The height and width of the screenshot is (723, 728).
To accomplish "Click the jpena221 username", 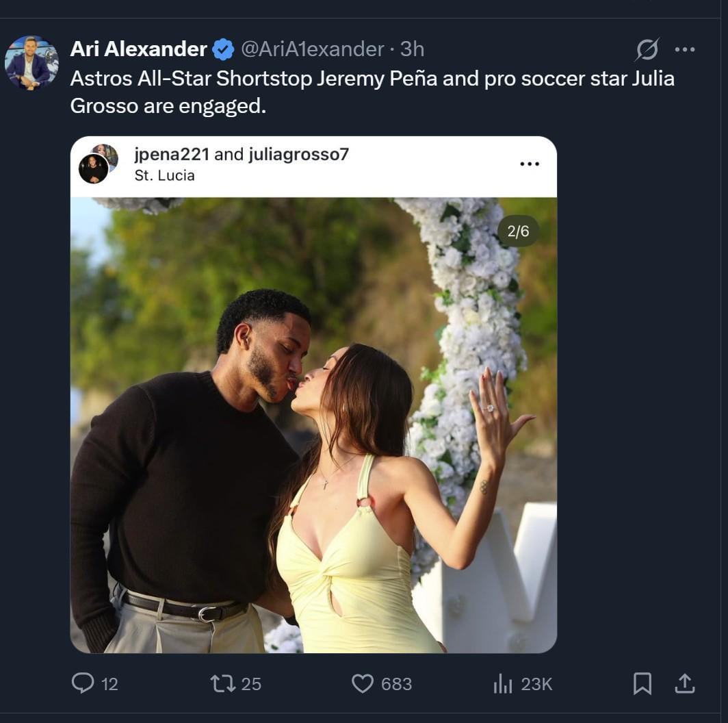I will click(x=172, y=154).
